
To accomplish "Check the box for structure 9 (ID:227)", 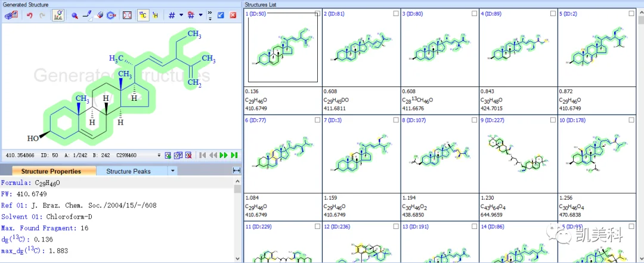I will pos(553,120).
